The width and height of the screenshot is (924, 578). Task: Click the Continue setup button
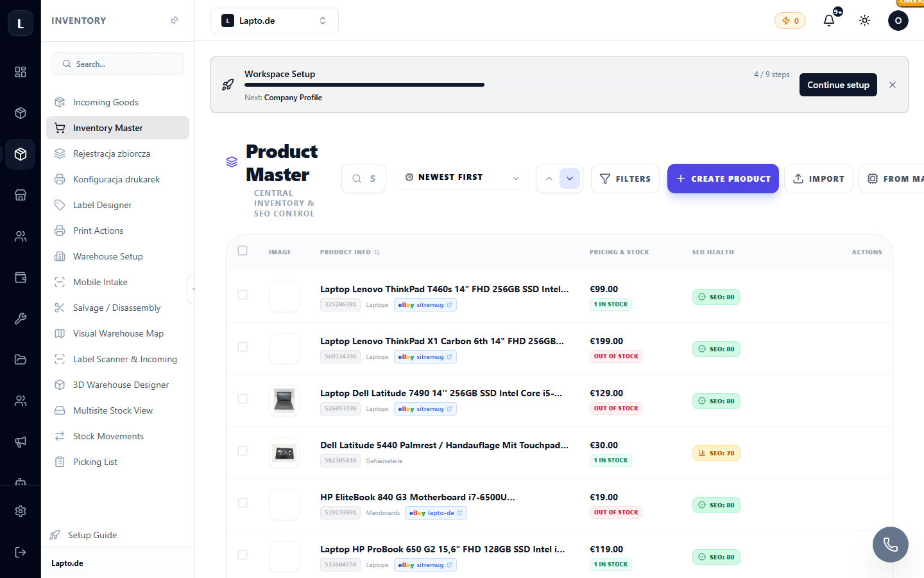pos(838,85)
